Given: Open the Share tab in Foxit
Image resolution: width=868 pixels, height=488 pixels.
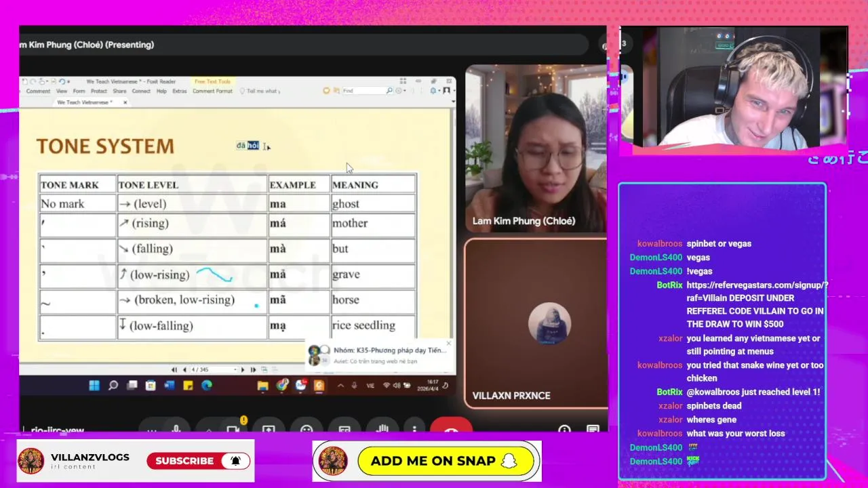Looking at the screenshot, I should click(x=119, y=91).
